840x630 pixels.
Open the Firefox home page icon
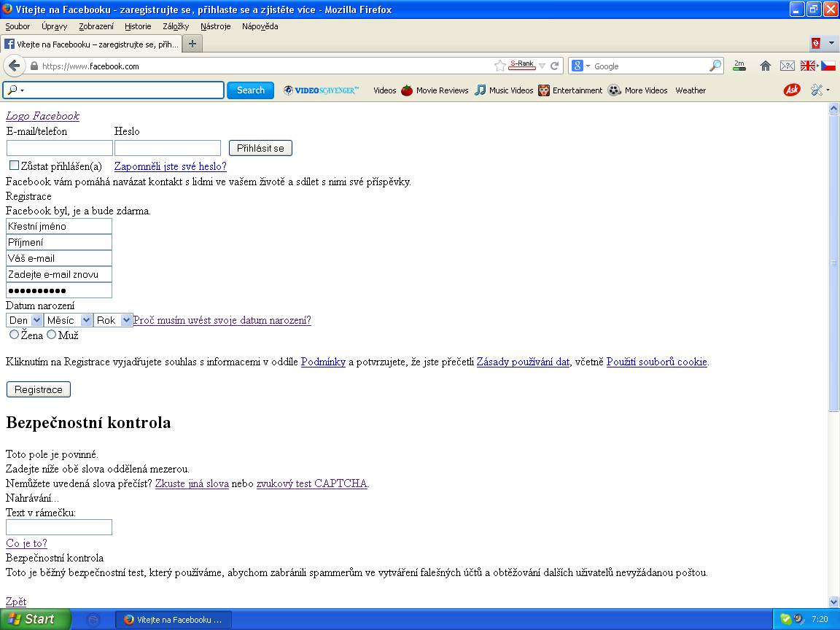765,66
